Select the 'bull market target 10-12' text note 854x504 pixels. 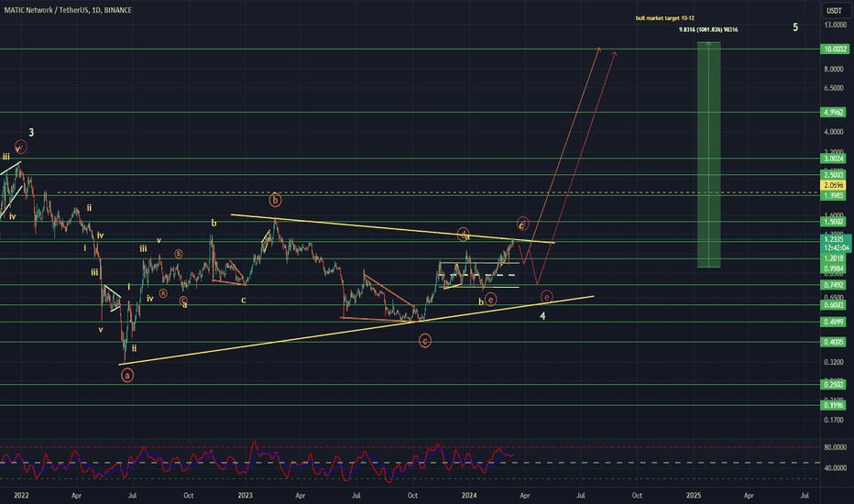(665, 18)
